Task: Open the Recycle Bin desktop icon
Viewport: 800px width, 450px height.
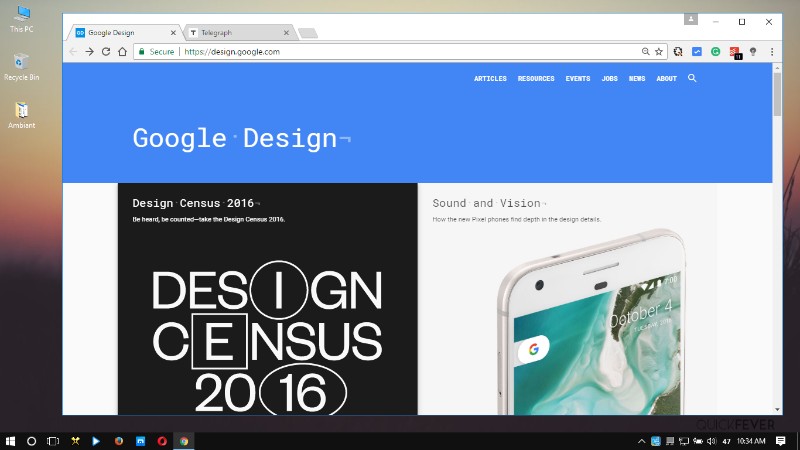Action: [21, 67]
